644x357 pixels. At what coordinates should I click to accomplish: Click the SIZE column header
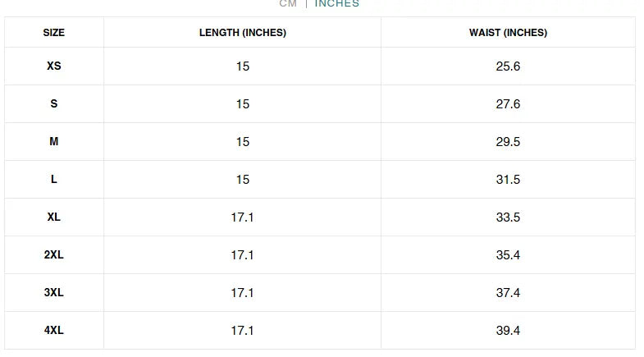[x=54, y=33]
